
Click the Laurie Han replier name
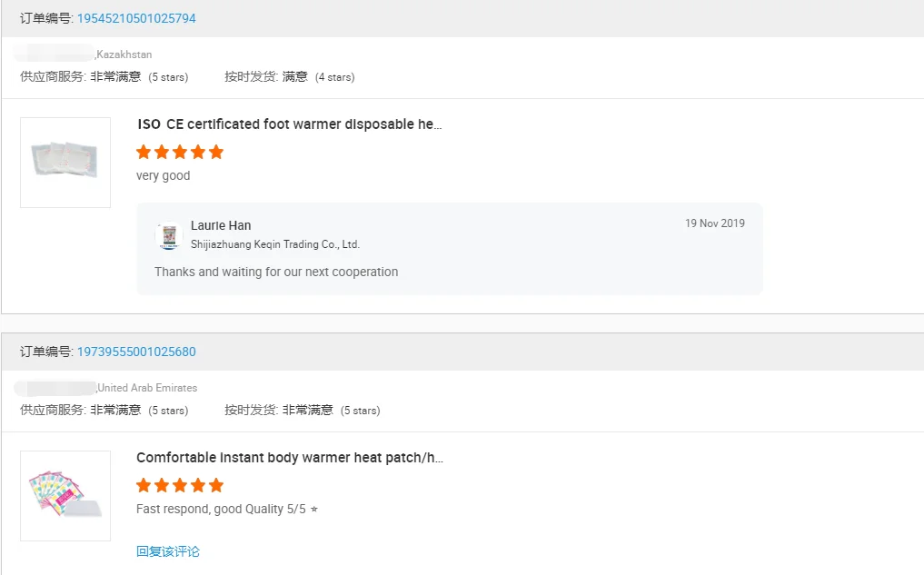(x=221, y=225)
